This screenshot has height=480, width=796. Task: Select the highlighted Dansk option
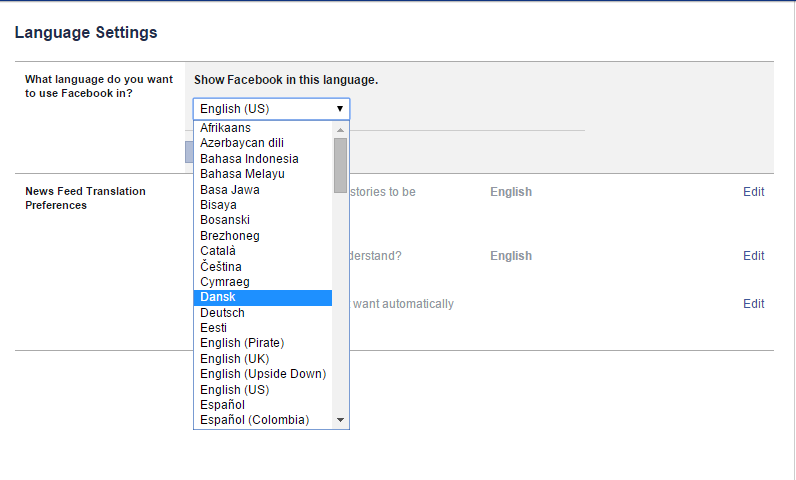[263, 297]
